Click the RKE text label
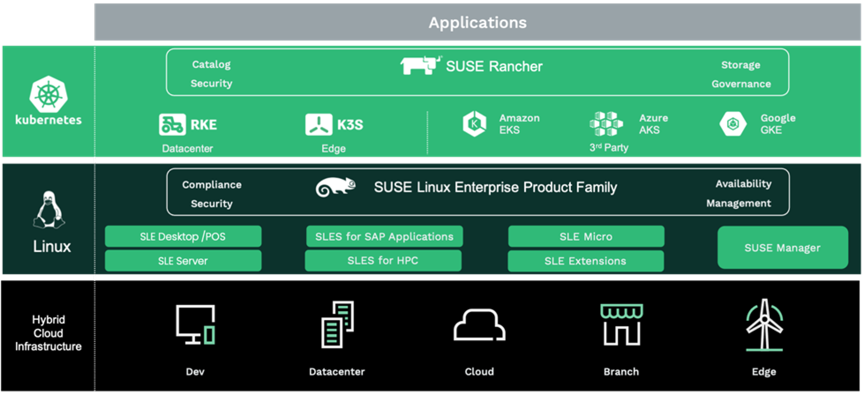Viewport: 868px width, 397px height. click(204, 125)
